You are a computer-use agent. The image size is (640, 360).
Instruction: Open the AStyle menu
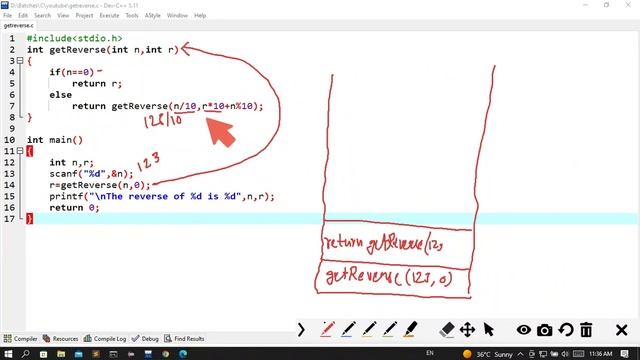153,16
